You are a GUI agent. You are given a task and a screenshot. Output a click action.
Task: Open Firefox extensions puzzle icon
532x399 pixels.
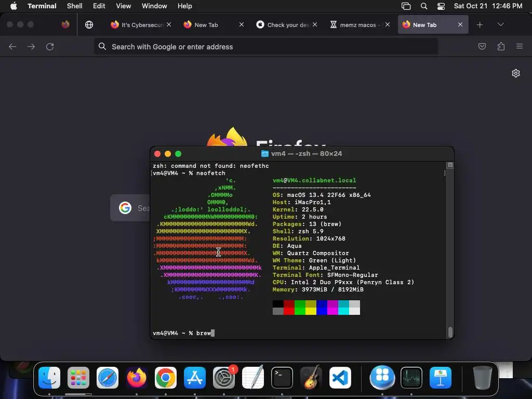click(501, 46)
